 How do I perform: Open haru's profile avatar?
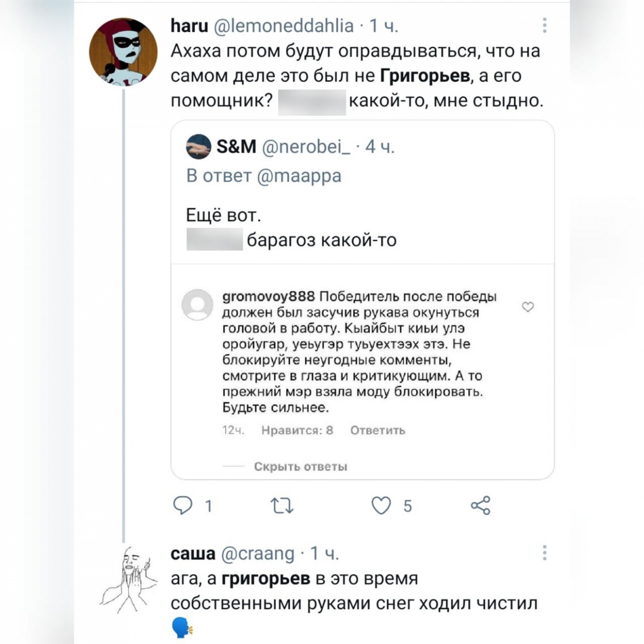click(123, 51)
